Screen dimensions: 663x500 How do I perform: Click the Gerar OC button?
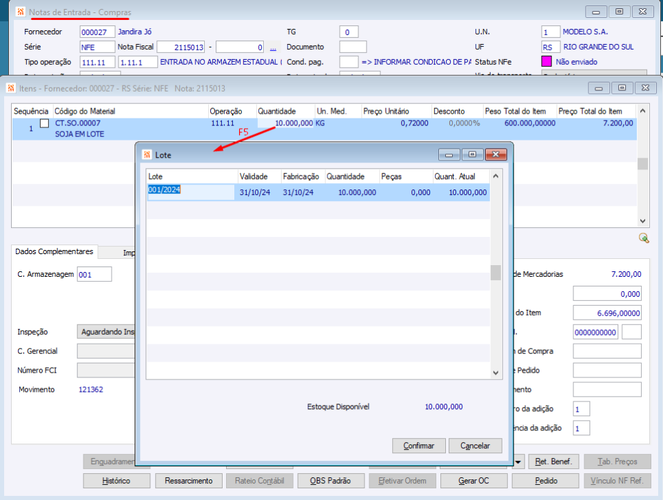[474, 481]
